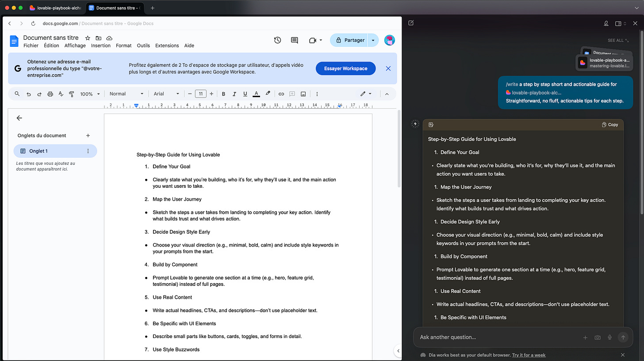644x361 pixels.
Task: Open Onglet 1 three-dot options
Action: click(88, 151)
